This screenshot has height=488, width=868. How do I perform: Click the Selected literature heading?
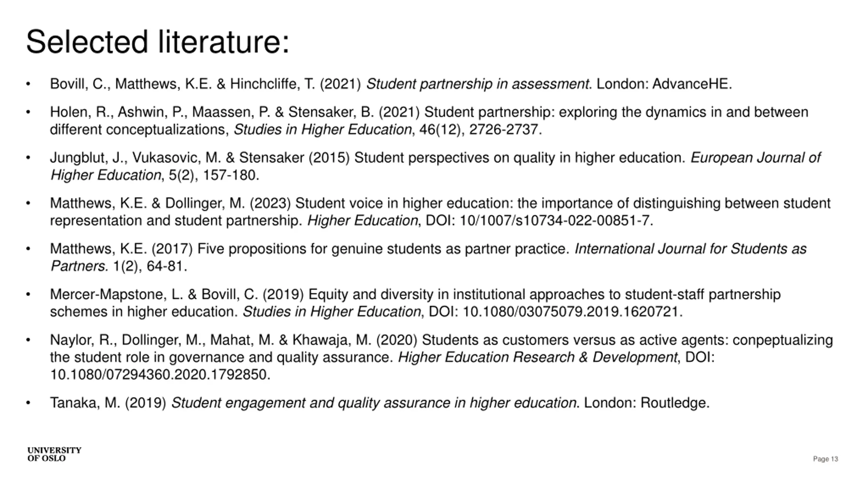tap(158, 42)
